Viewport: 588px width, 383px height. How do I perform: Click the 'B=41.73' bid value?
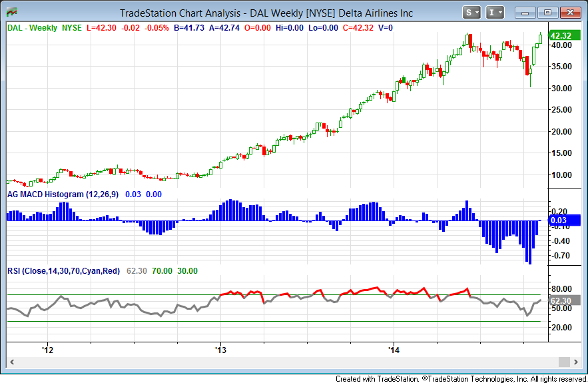(x=189, y=28)
